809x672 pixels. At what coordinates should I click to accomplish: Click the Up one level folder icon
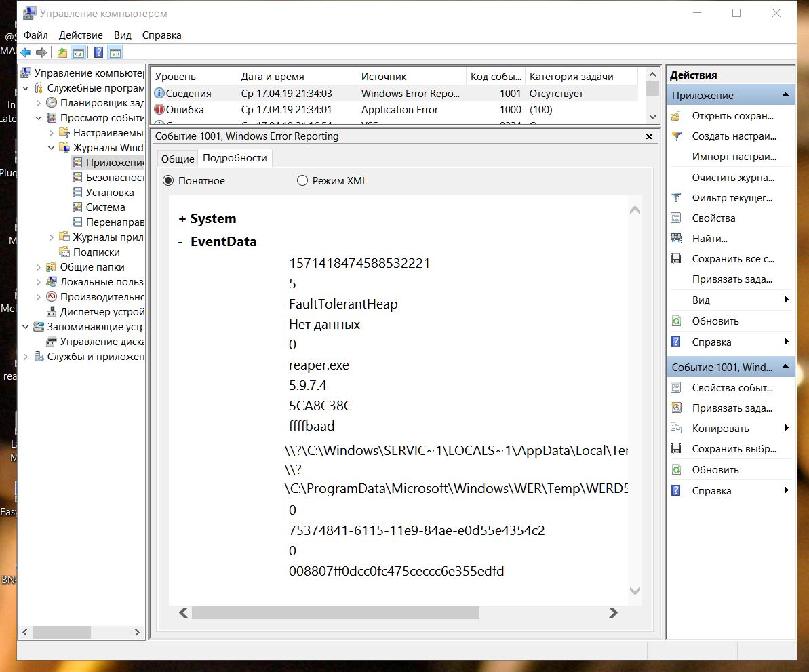pos(62,53)
